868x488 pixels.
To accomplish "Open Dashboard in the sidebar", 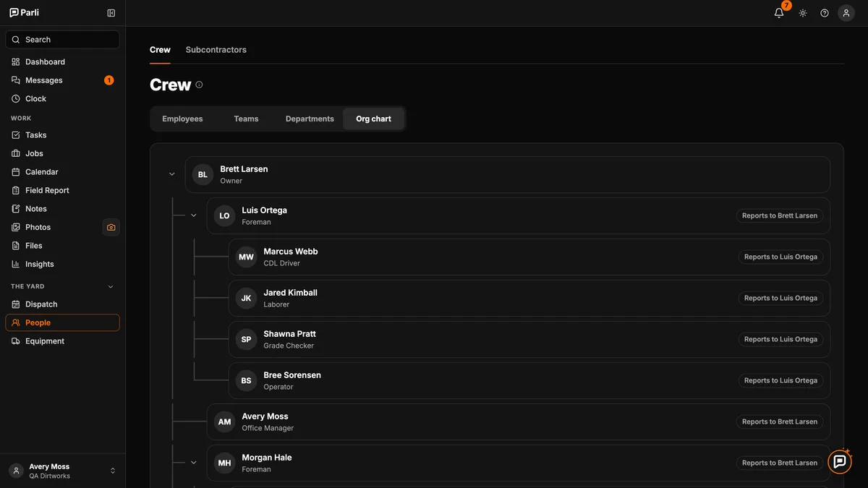I will pos(62,62).
